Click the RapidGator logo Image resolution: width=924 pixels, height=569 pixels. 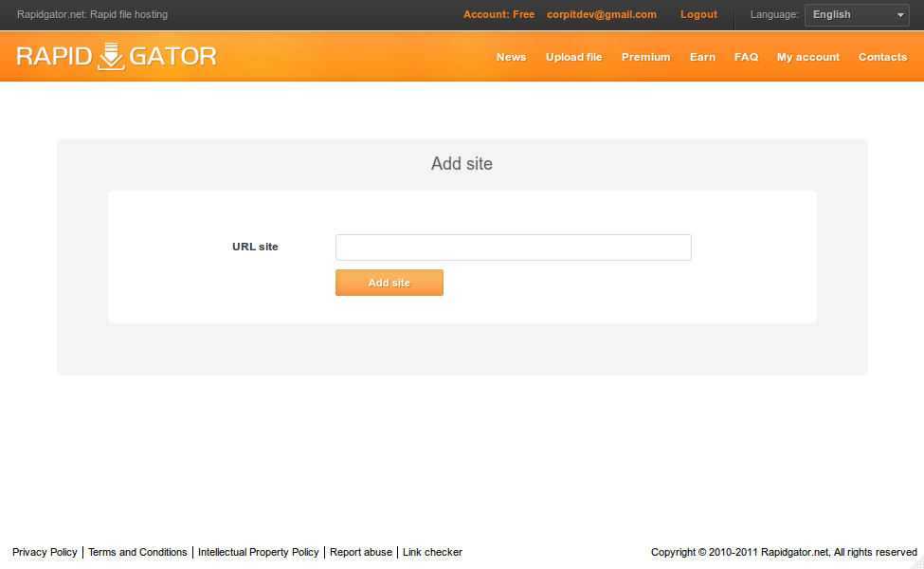[x=117, y=57]
